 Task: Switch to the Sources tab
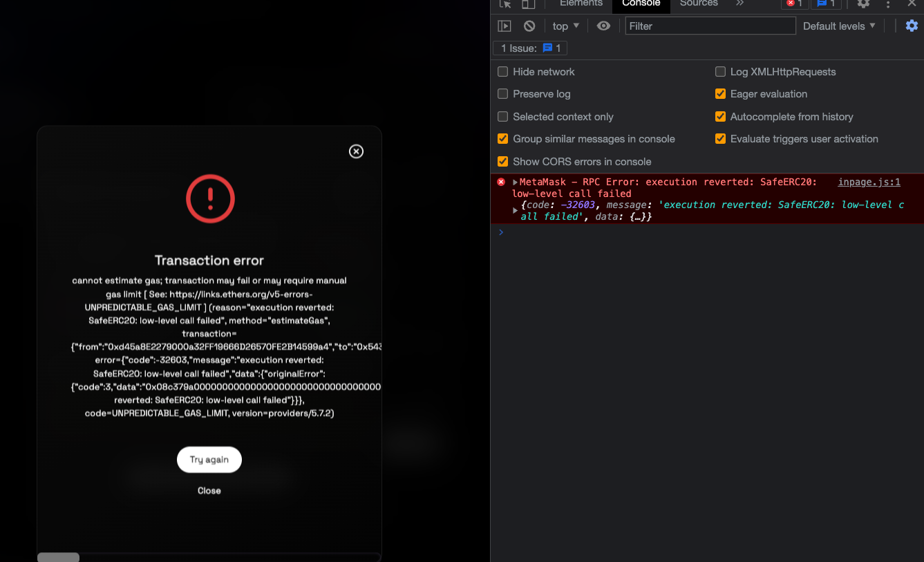coord(698,3)
